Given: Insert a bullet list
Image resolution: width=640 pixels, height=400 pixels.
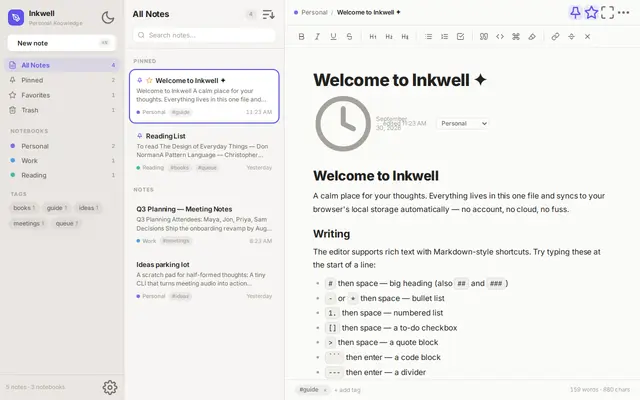Looking at the screenshot, I should pyautogui.click(x=428, y=37).
